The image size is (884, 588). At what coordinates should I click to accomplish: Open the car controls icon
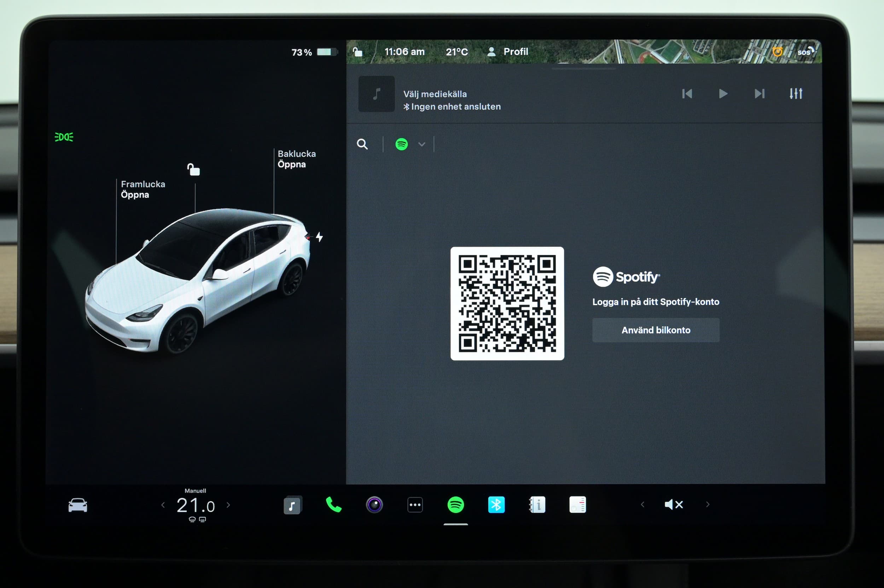coord(78,505)
